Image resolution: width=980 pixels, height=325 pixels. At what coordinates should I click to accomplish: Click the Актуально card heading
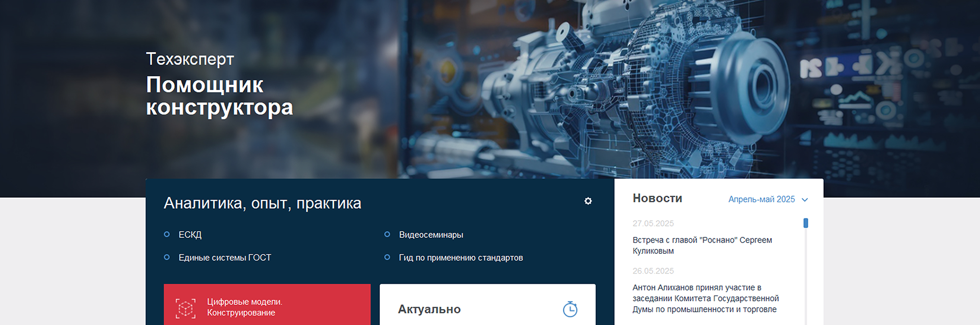pyautogui.click(x=429, y=309)
